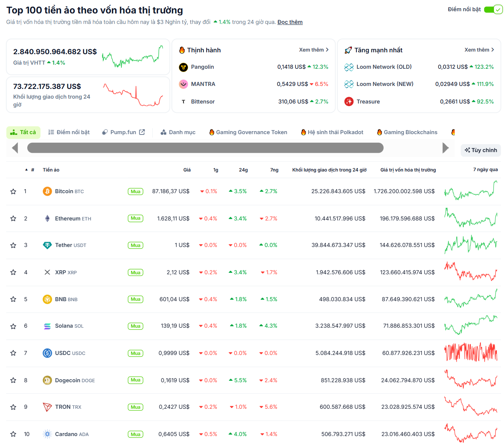Click the Loom Network (OLD) icon
504x445 pixels.
[349, 67]
